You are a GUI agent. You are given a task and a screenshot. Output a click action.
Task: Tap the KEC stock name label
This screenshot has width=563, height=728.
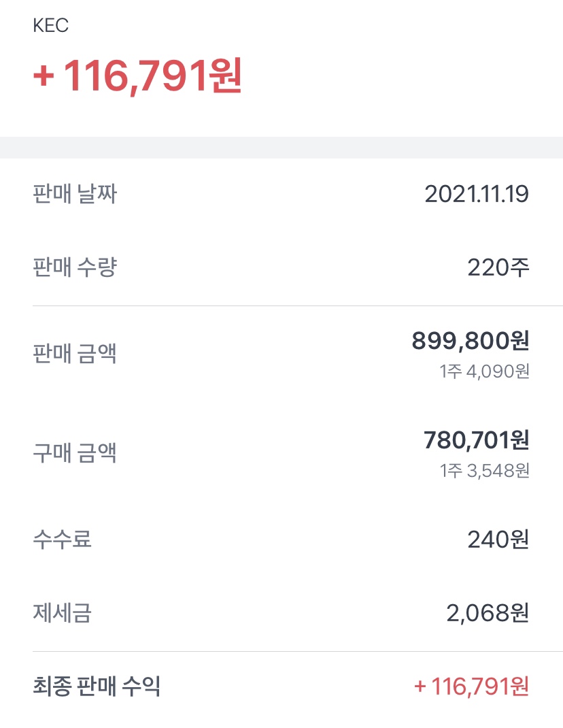(x=51, y=25)
